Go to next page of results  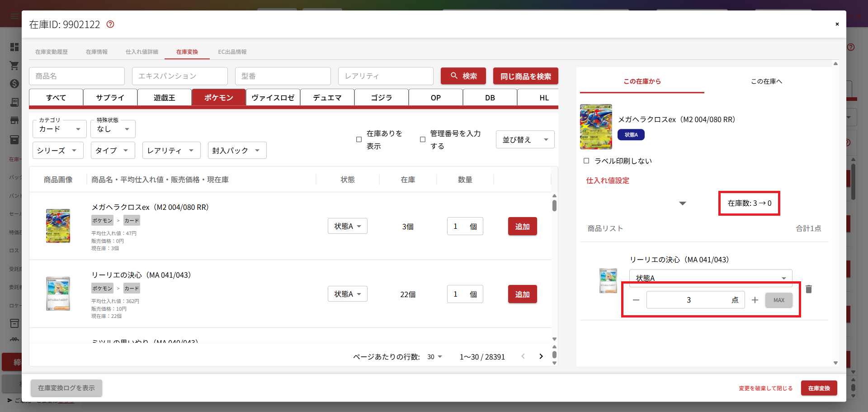pyautogui.click(x=541, y=357)
